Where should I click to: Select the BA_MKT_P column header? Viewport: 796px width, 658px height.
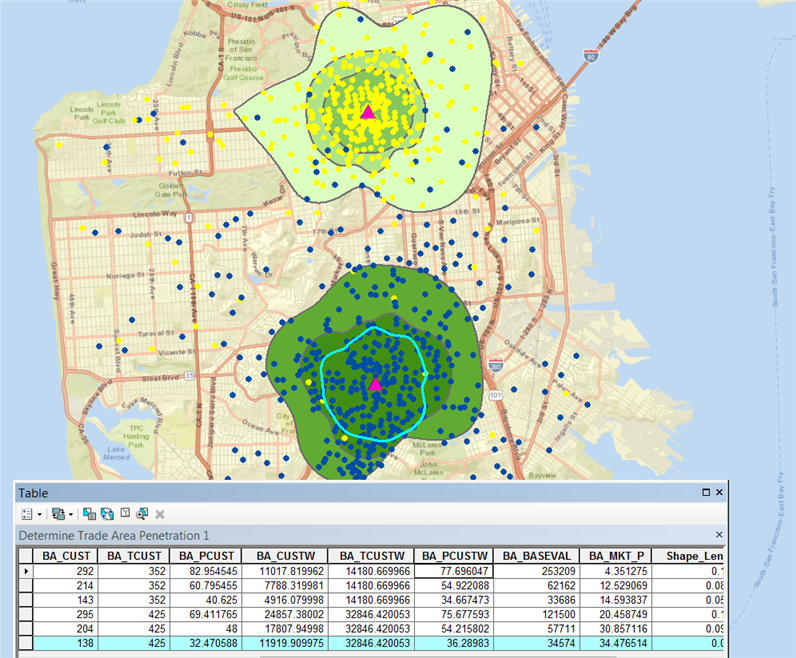pyautogui.click(x=615, y=556)
